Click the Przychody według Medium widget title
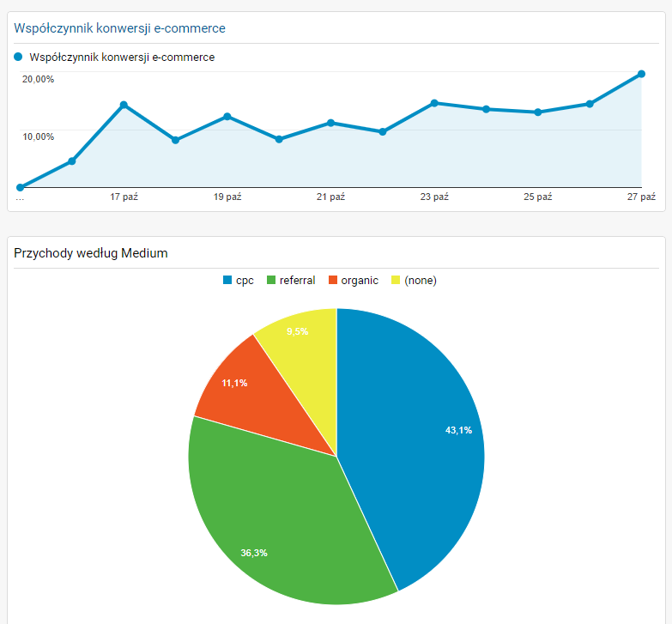The width and height of the screenshot is (672, 624). click(91, 252)
